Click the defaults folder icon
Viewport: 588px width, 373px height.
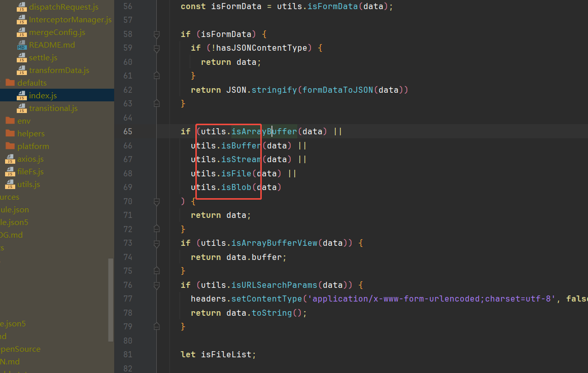click(x=10, y=83)
